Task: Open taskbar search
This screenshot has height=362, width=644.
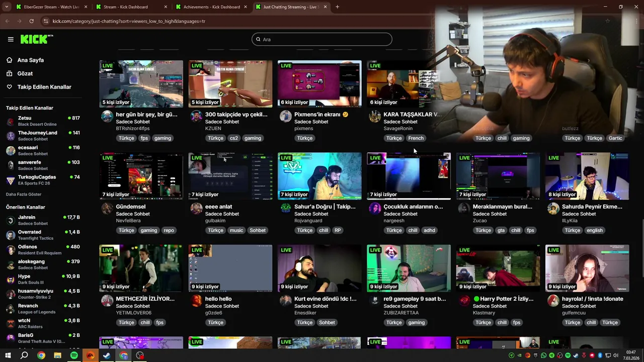Action: 24,355
